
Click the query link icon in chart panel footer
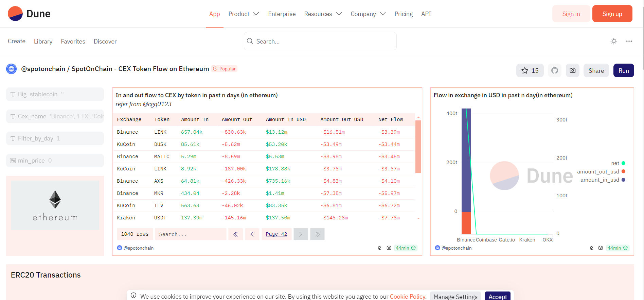tap(591, 248)
